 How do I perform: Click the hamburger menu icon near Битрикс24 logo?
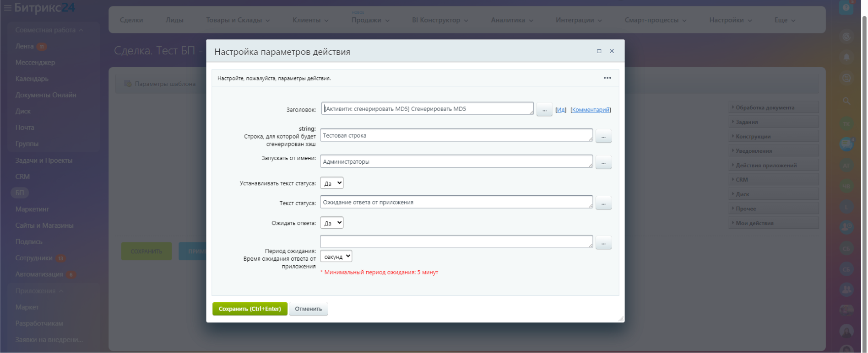coord(7,8)
